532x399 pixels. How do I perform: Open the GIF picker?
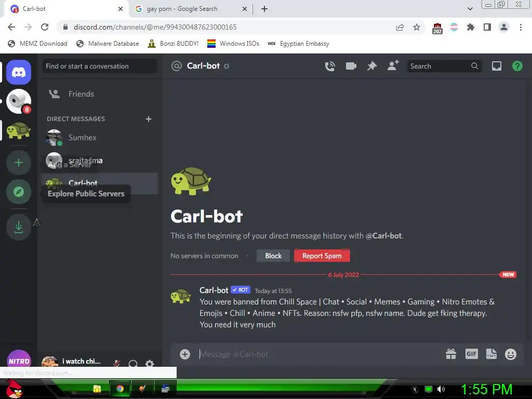coord(471,354)
